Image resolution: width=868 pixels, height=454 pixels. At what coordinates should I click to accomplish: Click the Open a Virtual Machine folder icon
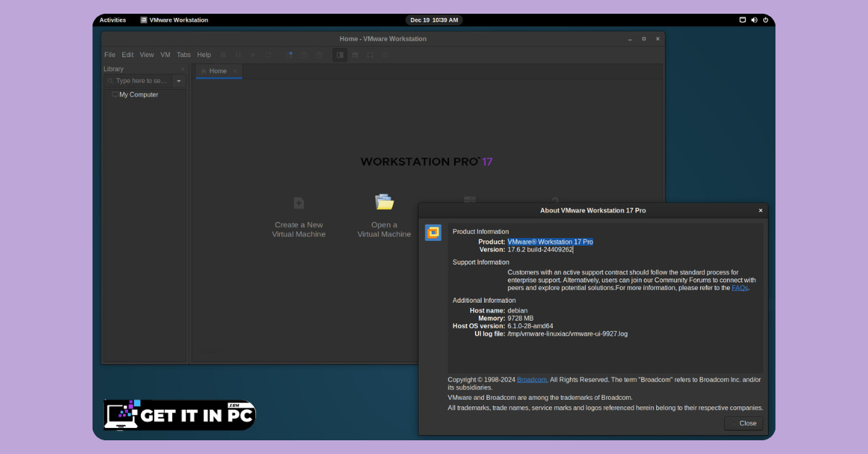click(384, 202)
